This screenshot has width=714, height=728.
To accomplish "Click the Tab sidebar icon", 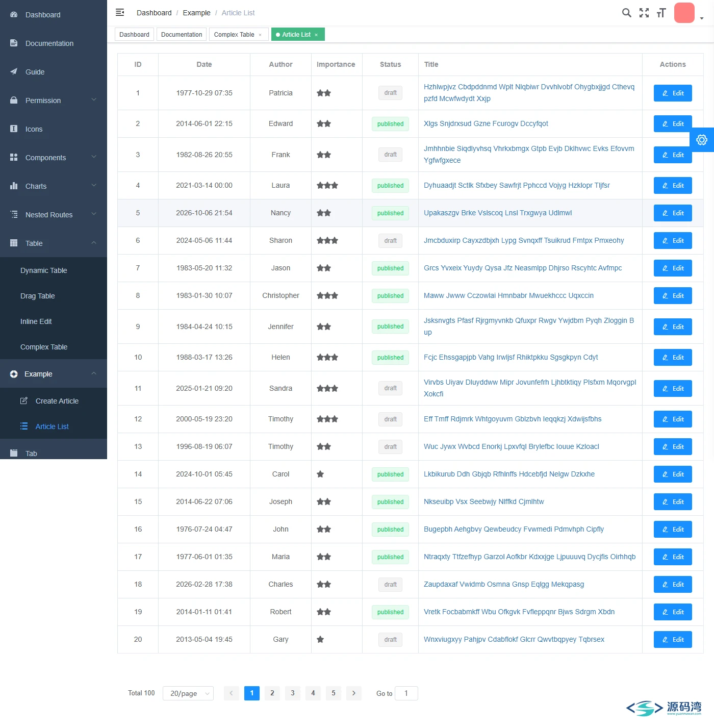I will (x=14, y=453).
